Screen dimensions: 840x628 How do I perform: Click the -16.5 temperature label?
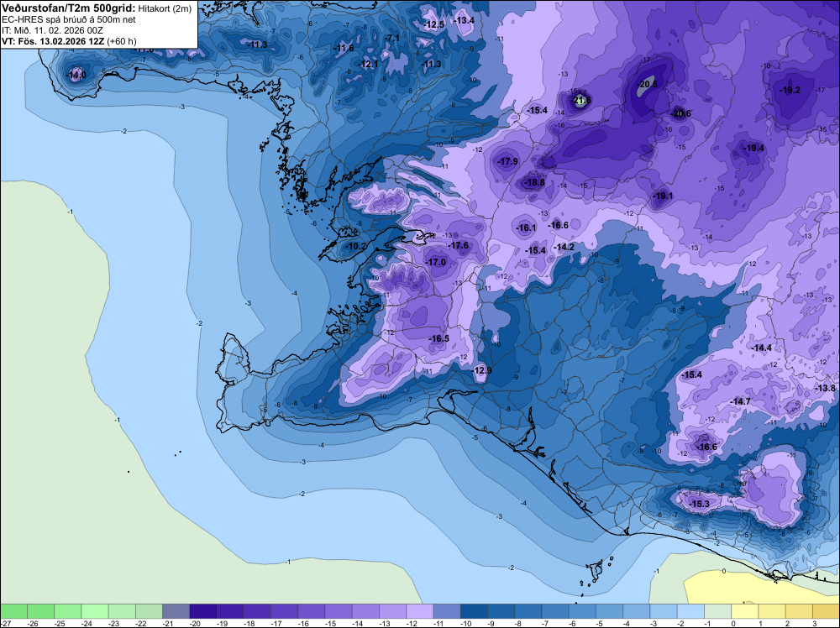click(439, 338)
